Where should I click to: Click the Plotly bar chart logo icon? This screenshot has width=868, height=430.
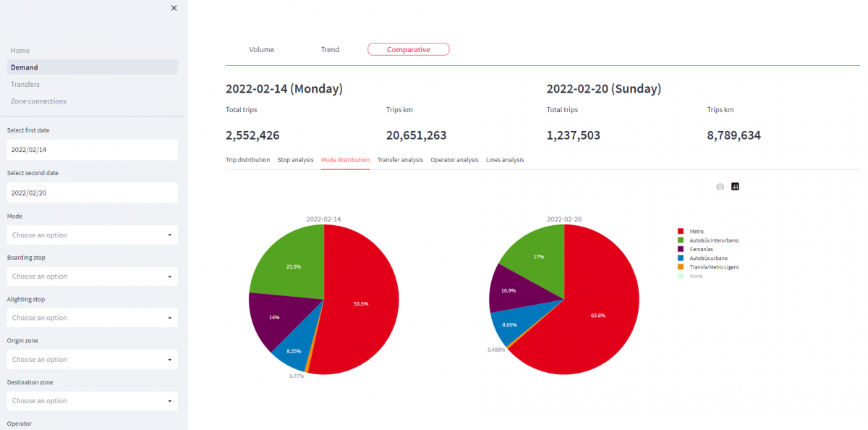point(736,187)
